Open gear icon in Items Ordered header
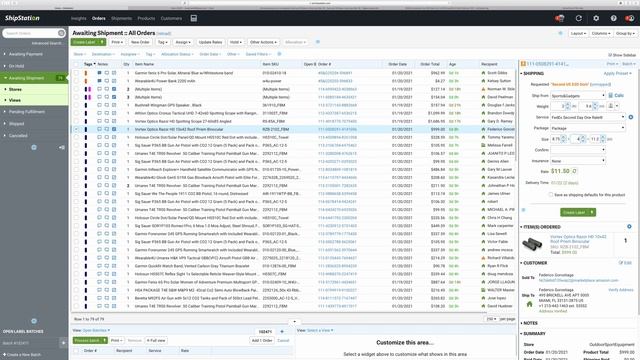Viewport: 640px width, 360px height. coord(629,227)
